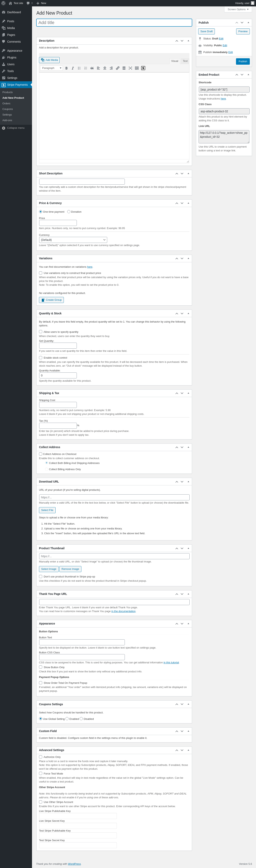This screenshot has width=256, height=868.
Task: Collapse the Shipping & Tax panel
Action: click(x=188, y=393)
